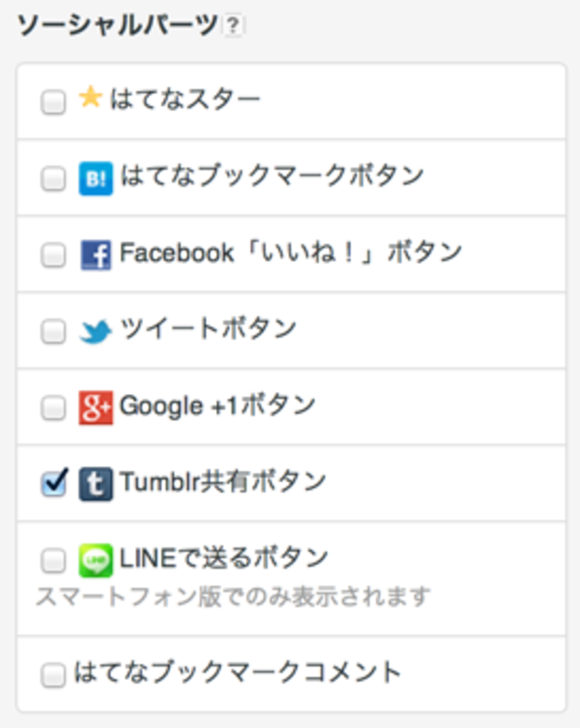Check the はてなブックマークコメント checkbox
The height and width of the screenshot is (728, 580).
click(54, 675)
